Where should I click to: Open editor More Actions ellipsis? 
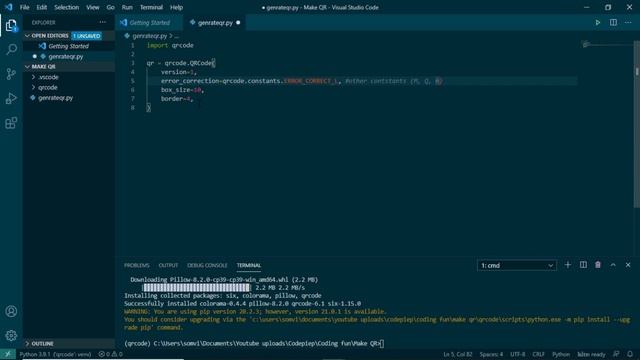[628, 22]
